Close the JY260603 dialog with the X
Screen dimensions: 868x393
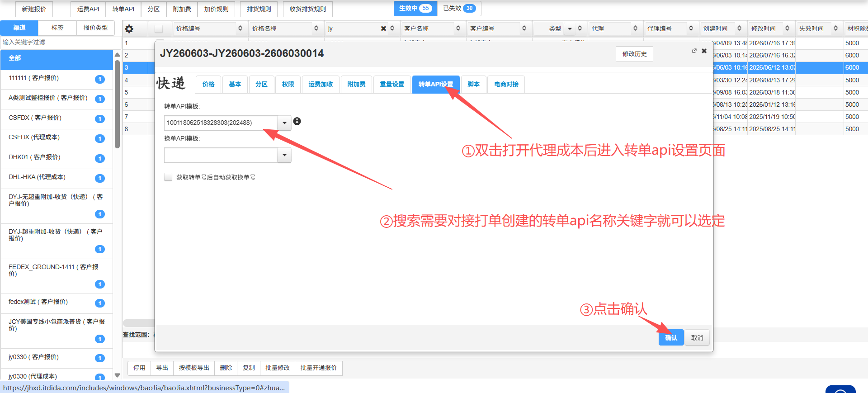(x=704, y=51)
